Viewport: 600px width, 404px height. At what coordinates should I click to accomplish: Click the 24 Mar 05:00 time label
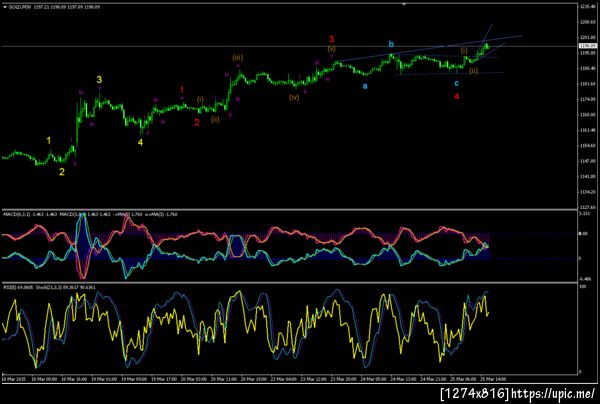(373, 379)
